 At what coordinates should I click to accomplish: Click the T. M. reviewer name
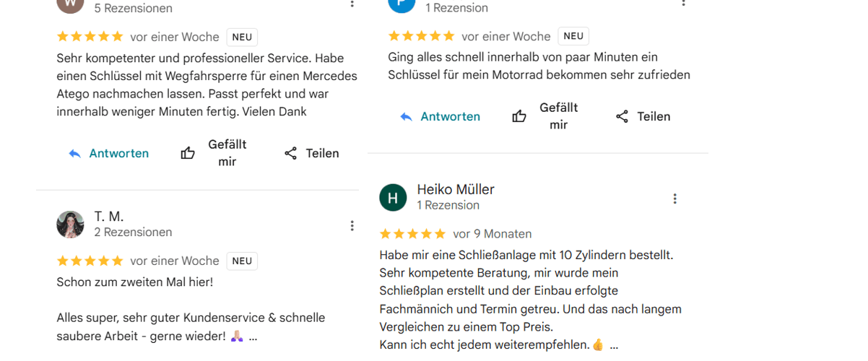109,217
